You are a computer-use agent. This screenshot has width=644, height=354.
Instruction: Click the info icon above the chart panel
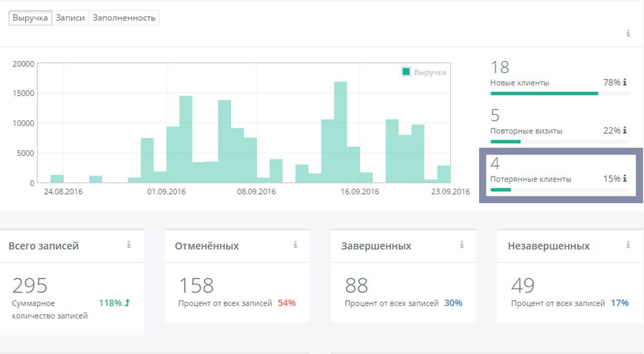point(628,33)
